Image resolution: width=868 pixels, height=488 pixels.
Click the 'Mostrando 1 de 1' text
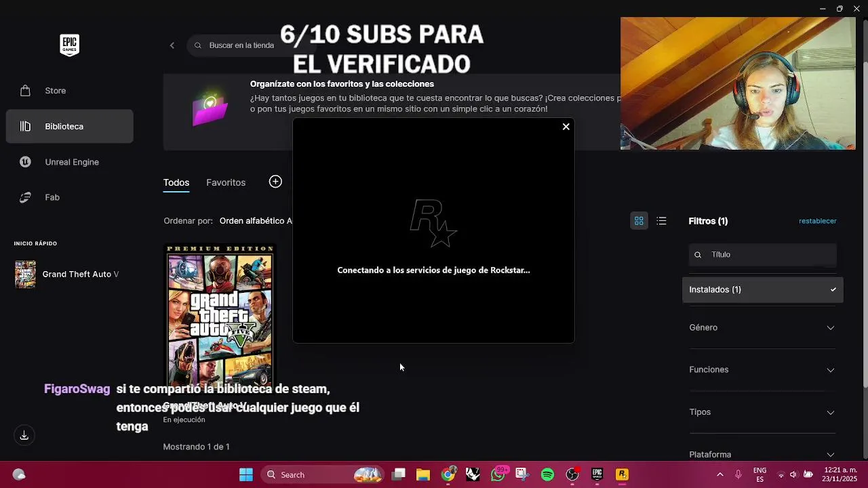(197, 447)
